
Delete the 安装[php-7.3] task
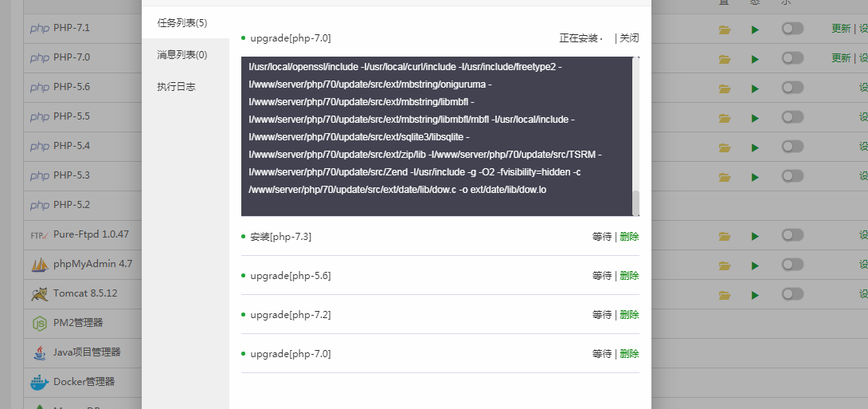[629, 237]
